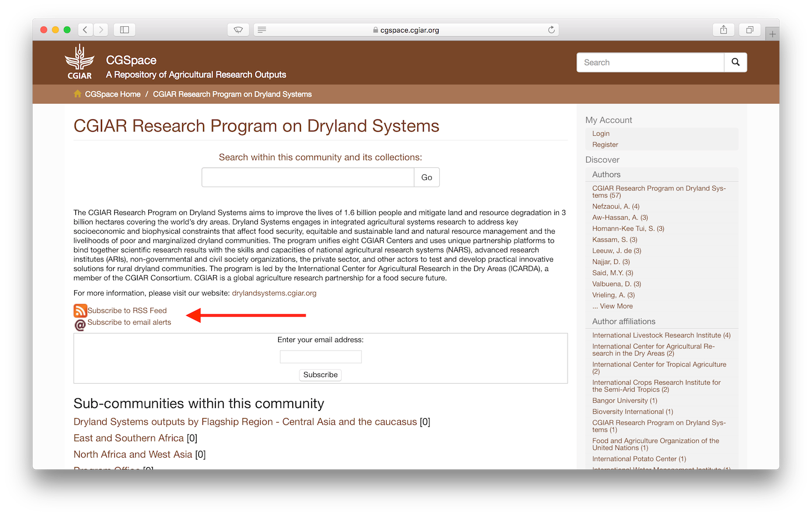Viewport: 812px width, 516px height.
Task: Open Central Asia and the caucasus sub-community
Action: (x=245, y=422)
